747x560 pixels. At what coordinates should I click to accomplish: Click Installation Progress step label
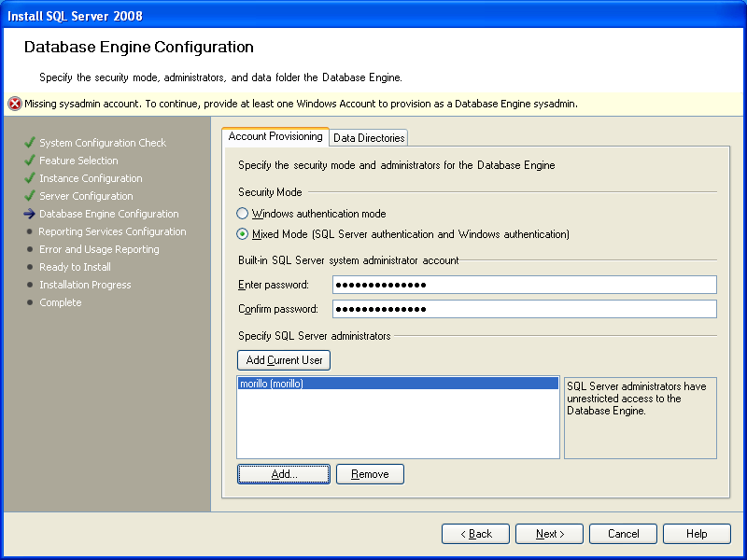tap(85, 285)
